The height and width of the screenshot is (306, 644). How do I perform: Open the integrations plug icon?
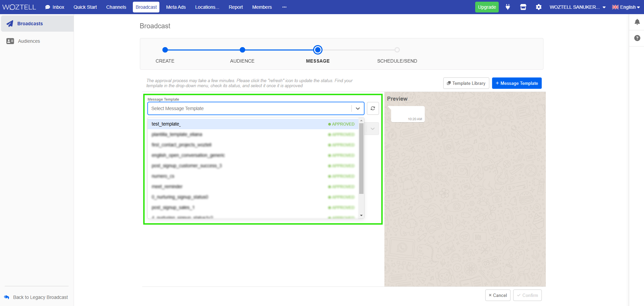point(508,7)
